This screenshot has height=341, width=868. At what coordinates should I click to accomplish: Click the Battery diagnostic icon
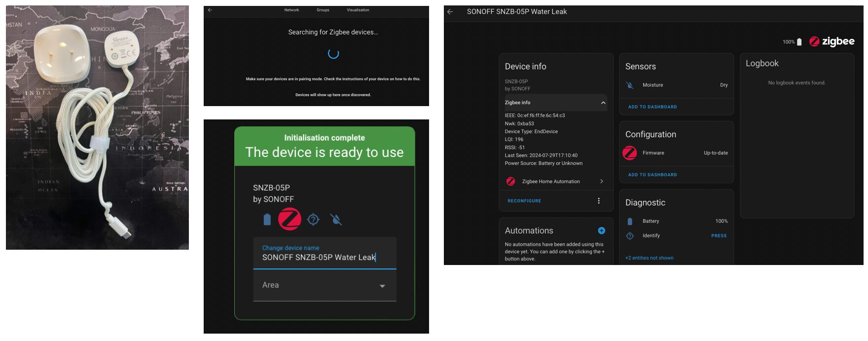coord(630,221)
